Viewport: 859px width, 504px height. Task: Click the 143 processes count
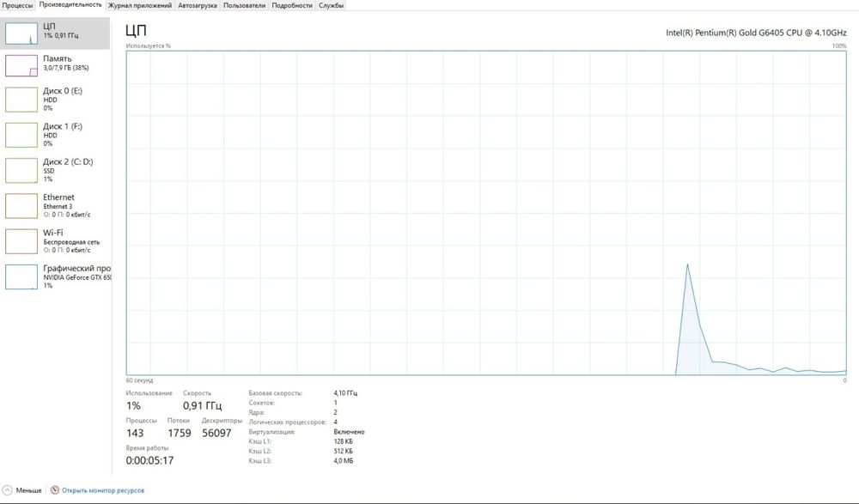(x=135, y=434)
